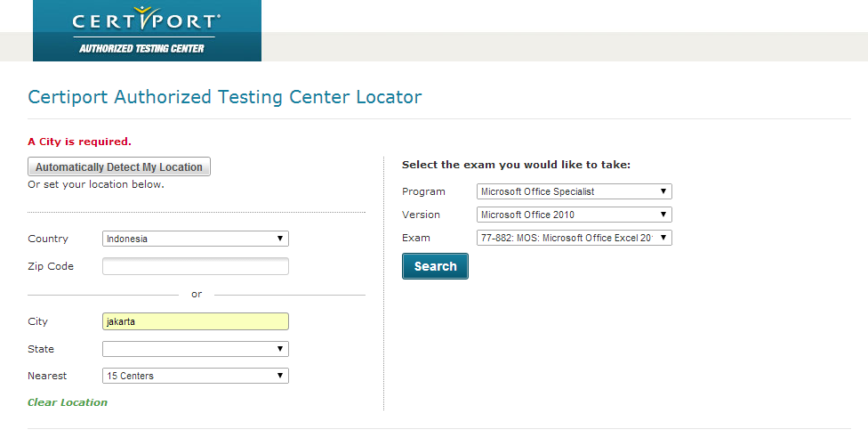868x446 pixels.
Task: Expand the Version dropdown for Microsoft Office 2010
Action: pyautogui.click(x=575, y=215)
